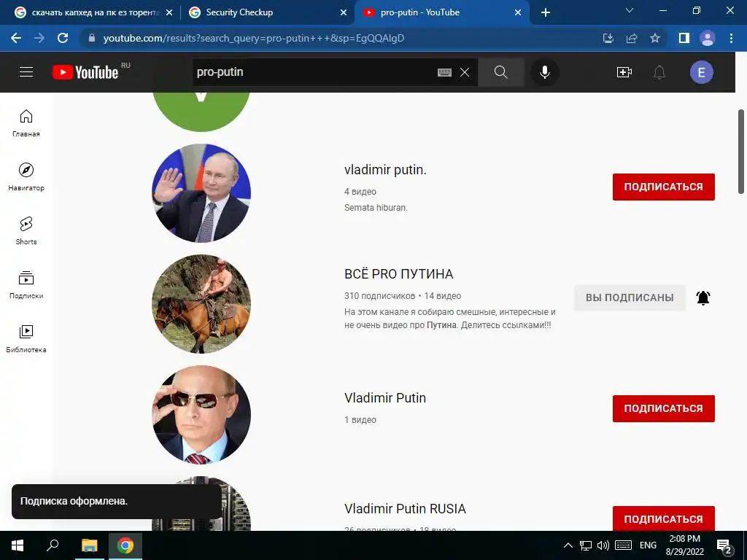This screenshot has height=560, width=747.
Task: Subscribe to vladimir putin. channel
Action: (664, 187)
